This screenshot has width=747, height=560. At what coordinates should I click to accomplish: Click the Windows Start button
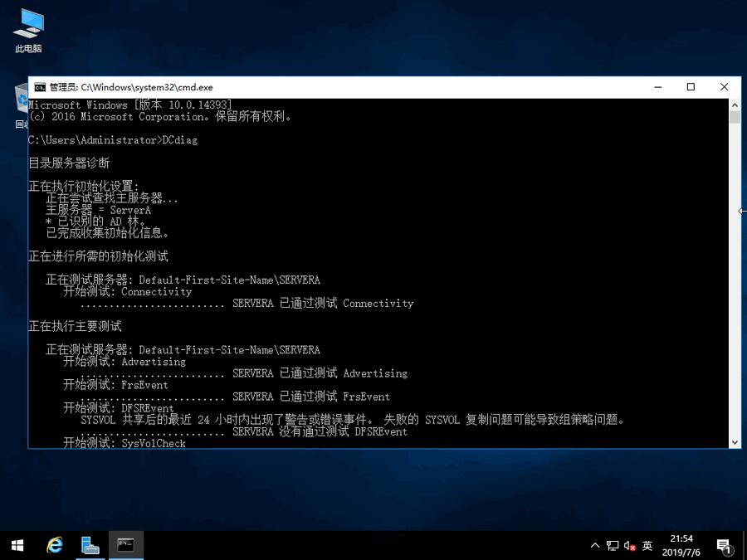(x=17, y=545)
